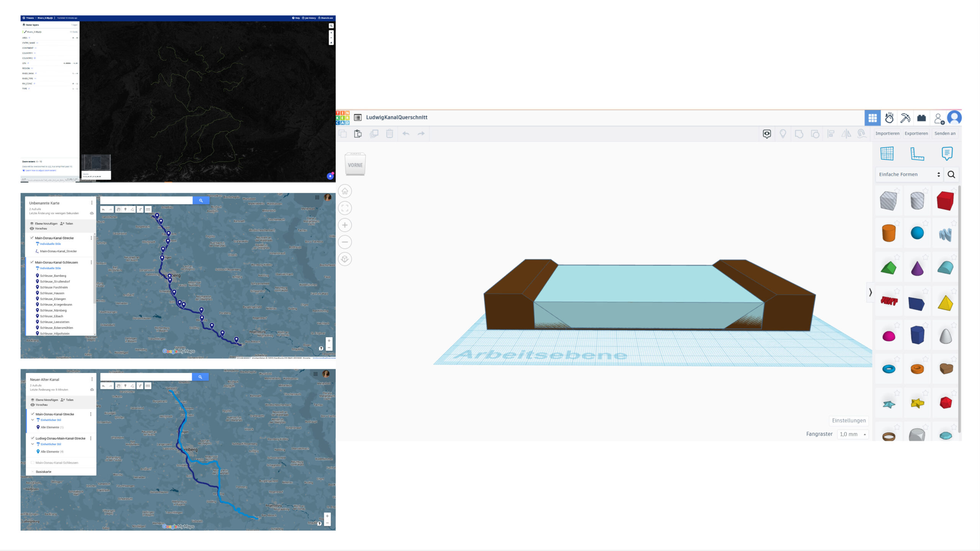Open the Fangraster 1,0 mm dropdown
This screenshot has width=980, height=551.
coord(852,434)
